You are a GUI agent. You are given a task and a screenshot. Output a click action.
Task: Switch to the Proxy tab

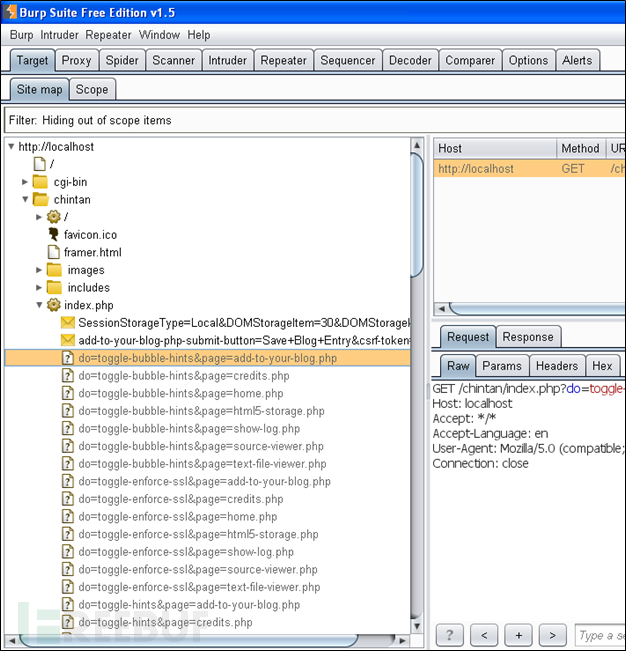(77, 61)
